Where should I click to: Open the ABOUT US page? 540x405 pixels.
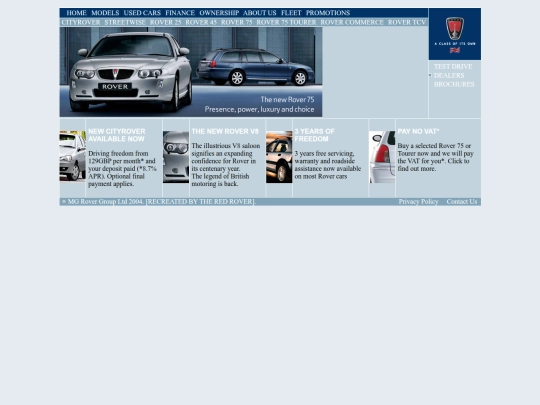pos(260,13)
